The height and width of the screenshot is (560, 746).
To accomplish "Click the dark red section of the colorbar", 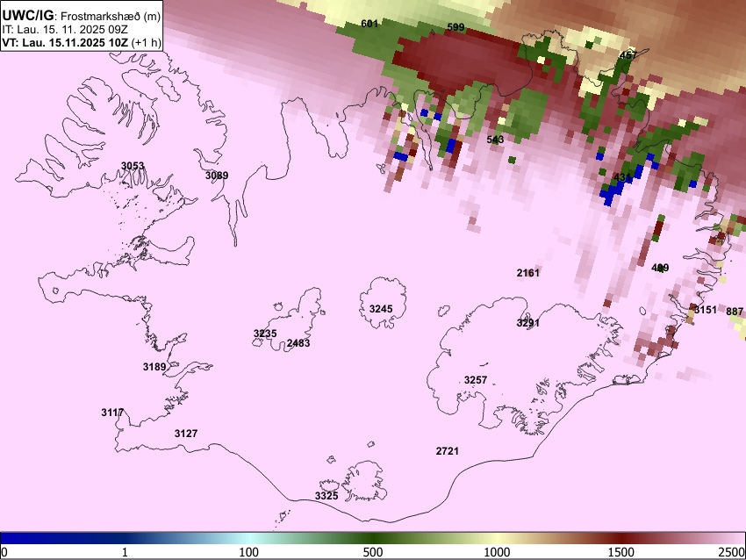I will (621, 538).
